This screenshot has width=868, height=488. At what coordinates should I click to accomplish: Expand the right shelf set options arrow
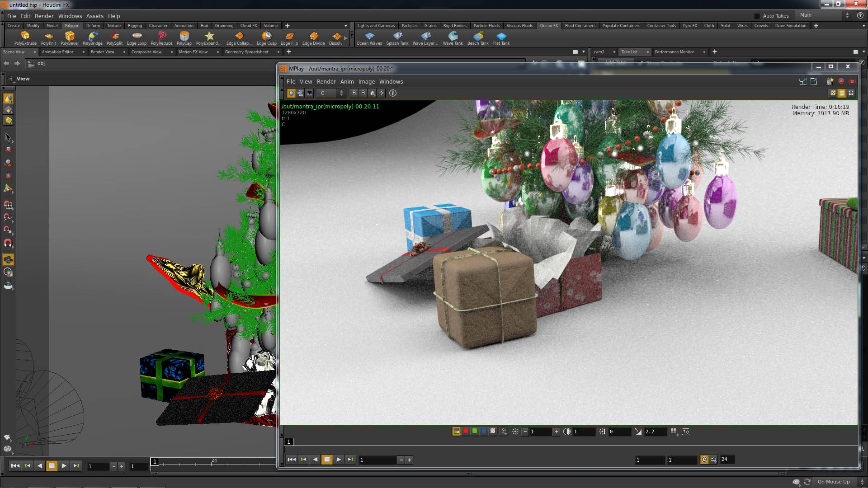(864, 26)
